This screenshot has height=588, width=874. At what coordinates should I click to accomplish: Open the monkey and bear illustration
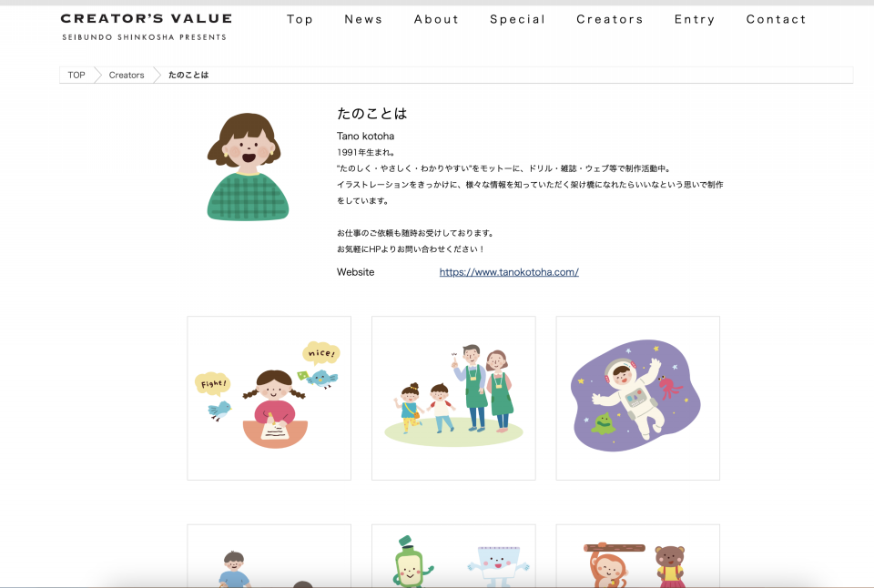[x=637, y=556]
